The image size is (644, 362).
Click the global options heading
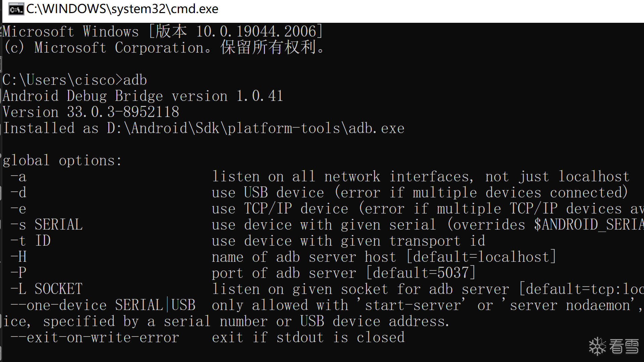[x=62, y=161]
